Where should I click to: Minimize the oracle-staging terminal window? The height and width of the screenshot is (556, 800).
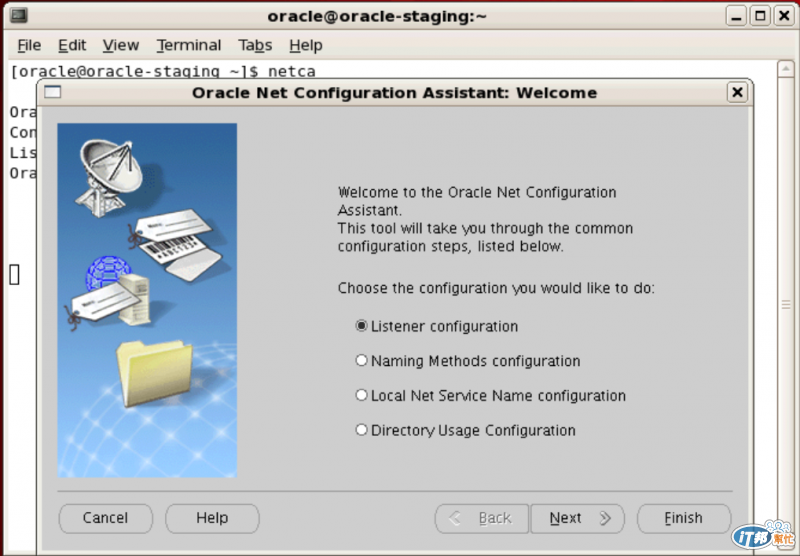point(736,16)
